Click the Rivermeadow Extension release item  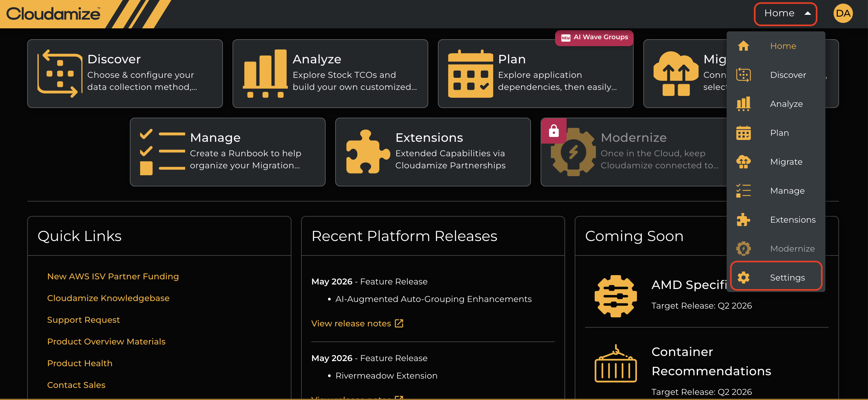(x=386, y=376)
